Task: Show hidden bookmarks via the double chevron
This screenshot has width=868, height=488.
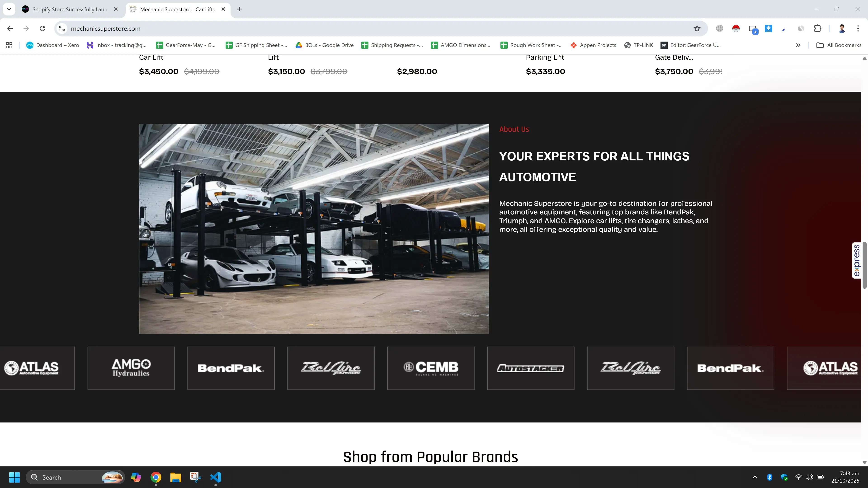Action: (798, 45)
